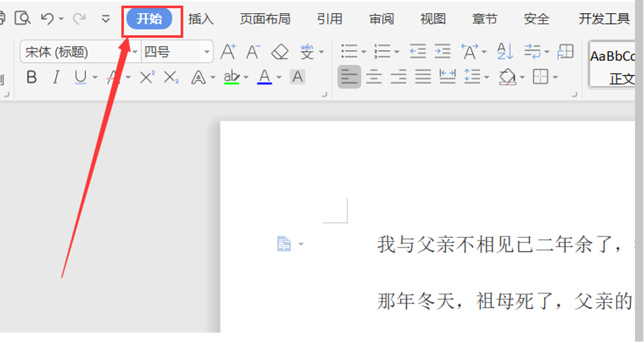
Task: Click the clear formatting eraser icon
Action: coord(280,52)
